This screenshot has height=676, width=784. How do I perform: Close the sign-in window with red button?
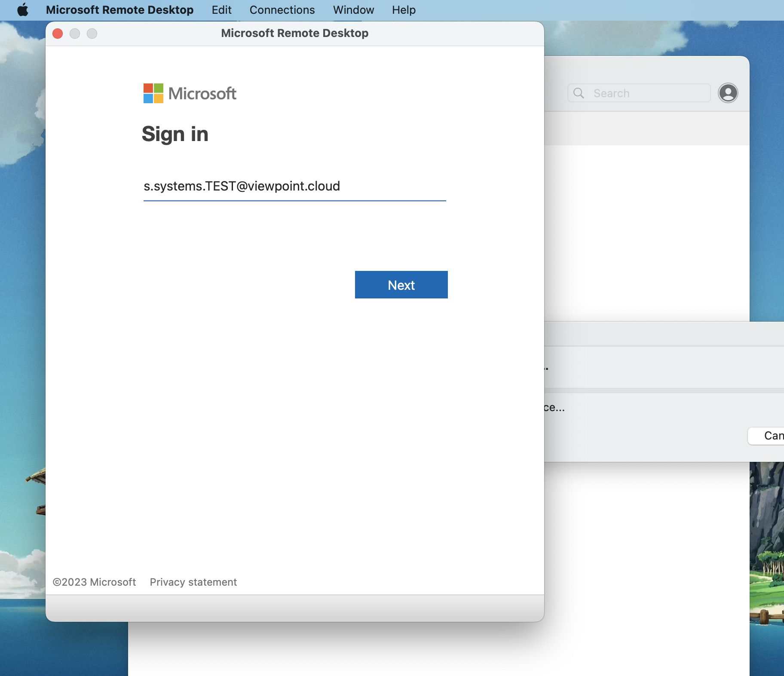point(58,34)
